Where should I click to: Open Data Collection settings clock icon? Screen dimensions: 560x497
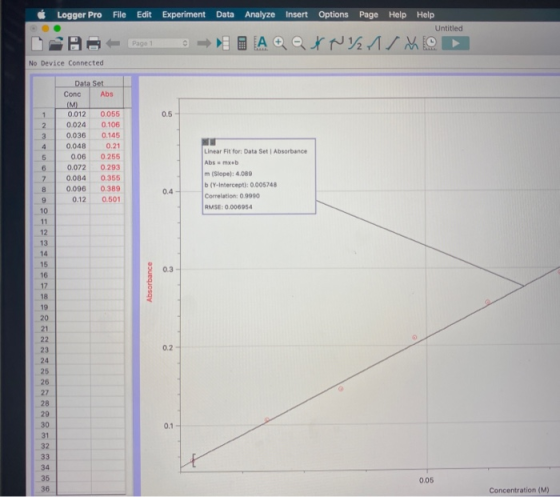point(430,44)
